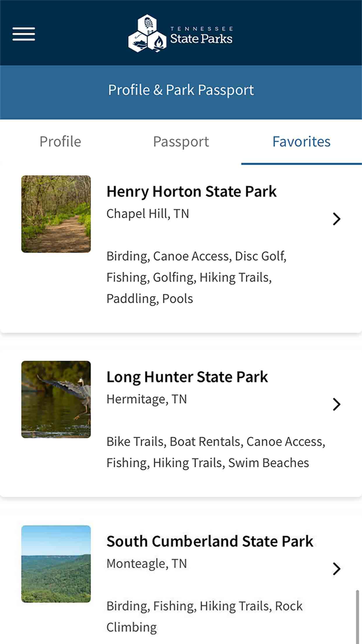Open the Profile & Park Passport header
362x644 pixels.
point(181,90)
